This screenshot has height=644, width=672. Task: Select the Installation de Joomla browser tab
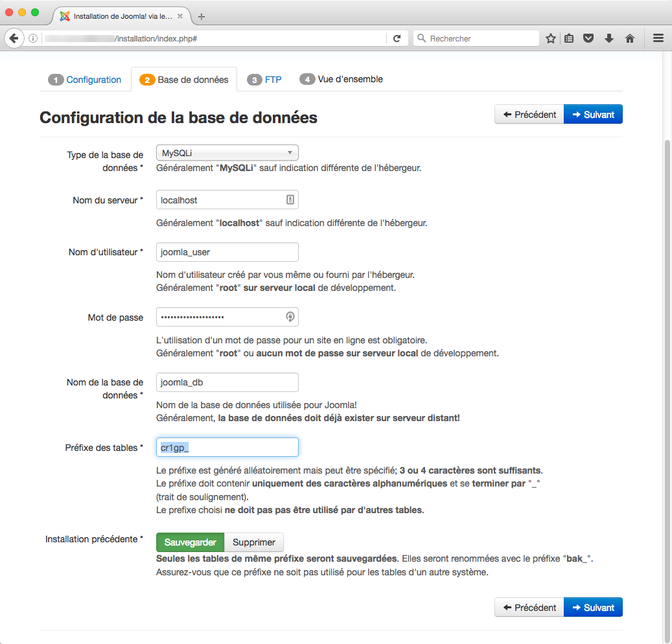pyautogui.click(x=122, y=16)
